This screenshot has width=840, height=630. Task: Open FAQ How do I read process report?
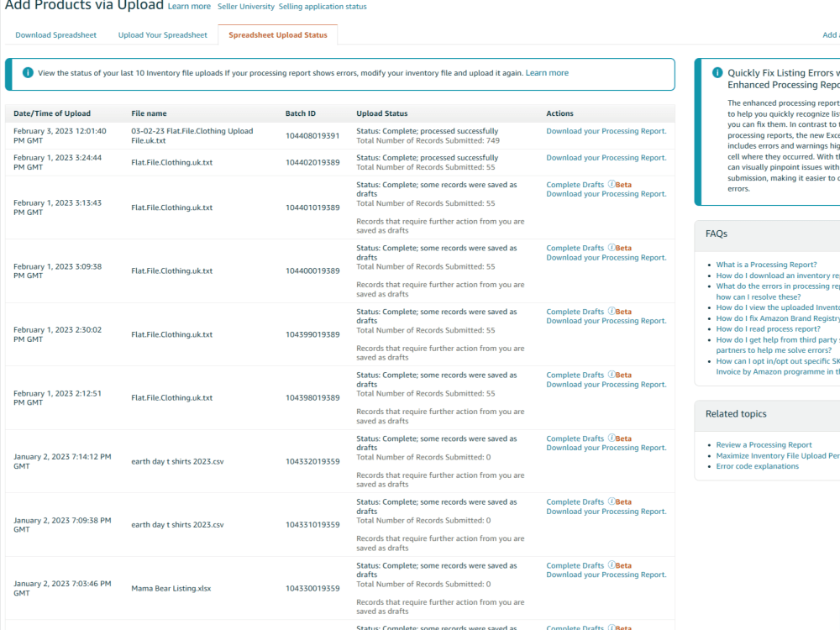(769, 329)
